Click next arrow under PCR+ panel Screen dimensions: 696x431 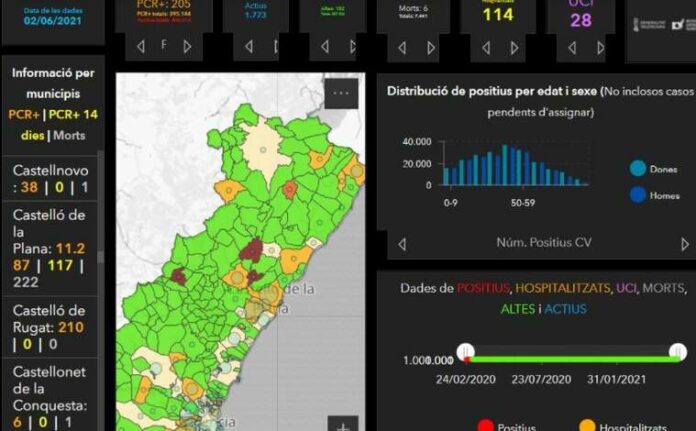pos(187,46)
